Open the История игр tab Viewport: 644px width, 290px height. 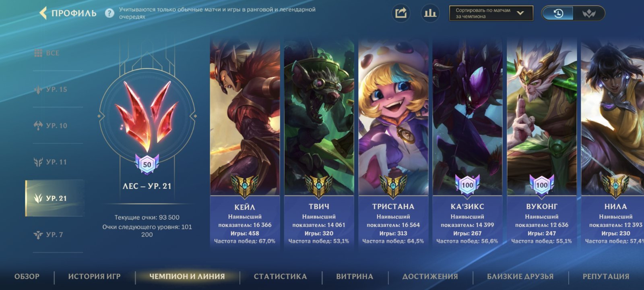[94, 277]
